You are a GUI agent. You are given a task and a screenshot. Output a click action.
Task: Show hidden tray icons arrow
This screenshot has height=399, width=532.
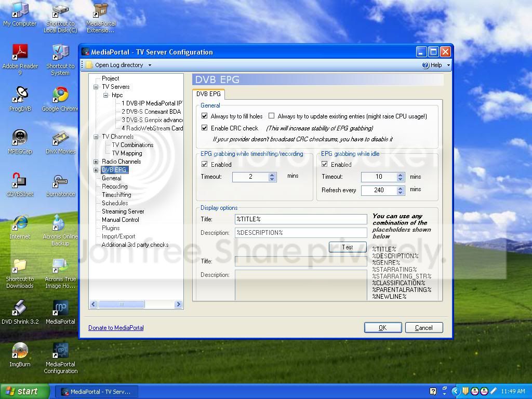click(455, 392)
